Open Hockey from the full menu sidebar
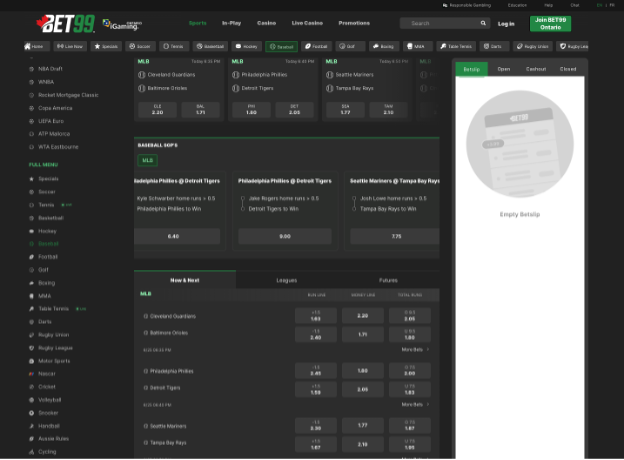This screenshot has height=460, width=624. tap(48, 230)
